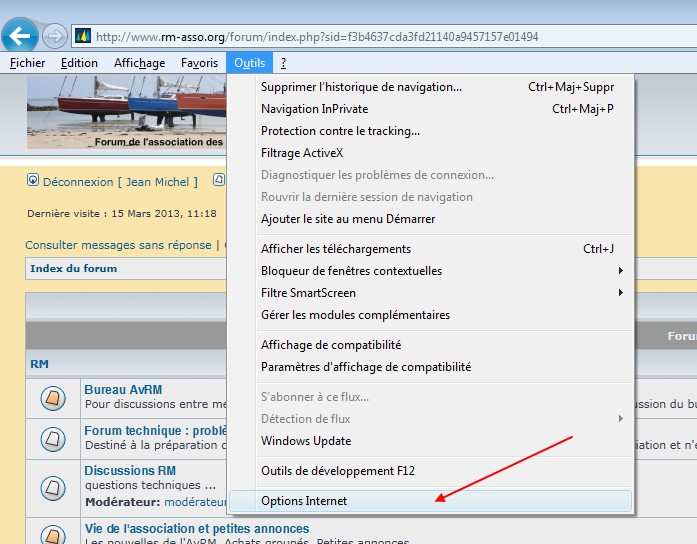The height and width of the screenshot is (544, 697).
Task: Open the Edition menu
Action: tap(79, 63)
